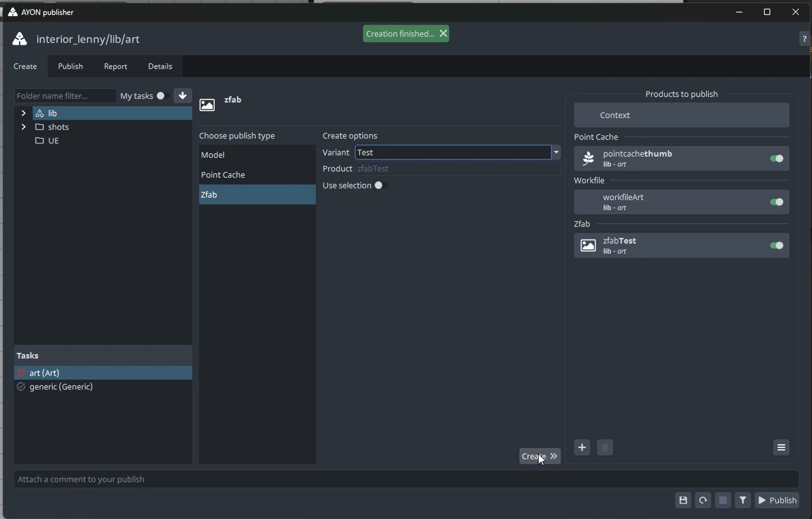Maximize the AYON publisher window
This screenshot has height=519, width=812.
pos(767,12)
